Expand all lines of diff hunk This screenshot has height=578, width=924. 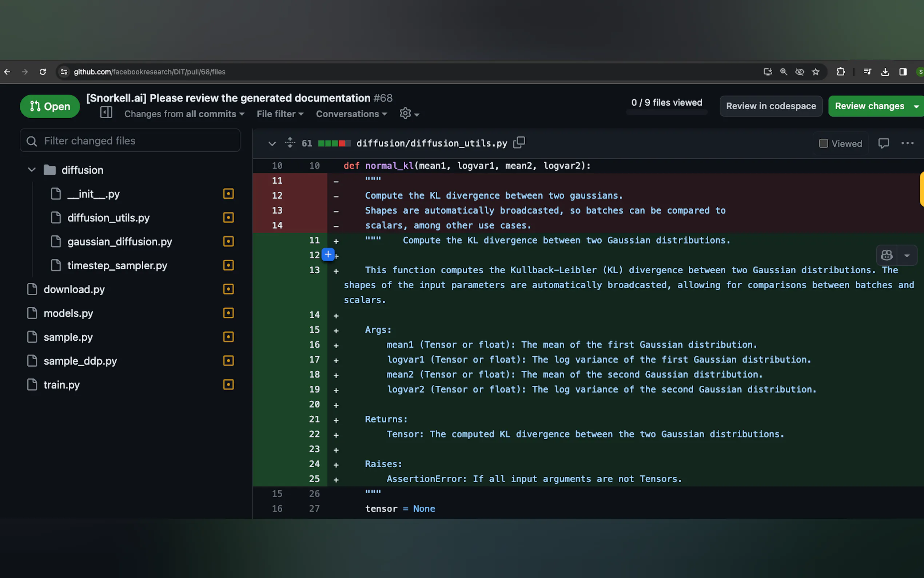[x=290, y=143]
